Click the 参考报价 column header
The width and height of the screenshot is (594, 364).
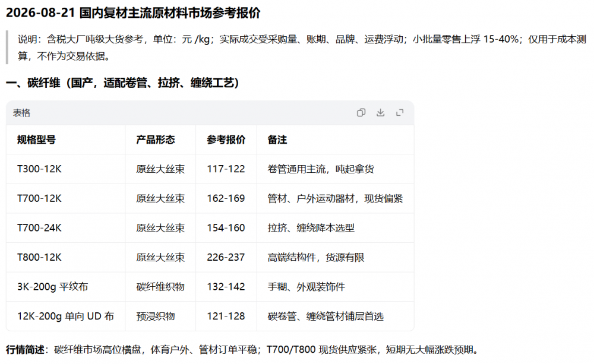tap(226, 140)
